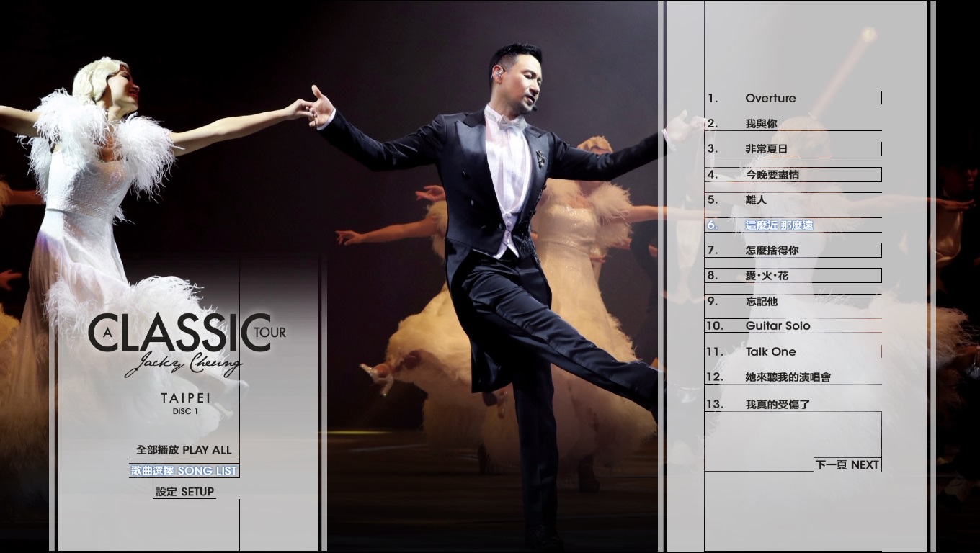Image resolution: width=980 pixels, height=553 pixels.
Task: Open 歌曲選擇 SONG LIST menu
Action: (184, 471)
